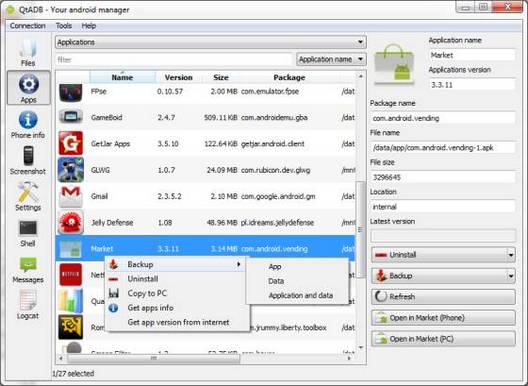Click the GameBoid app icon

pyautogui.click(x=70, y=117)
